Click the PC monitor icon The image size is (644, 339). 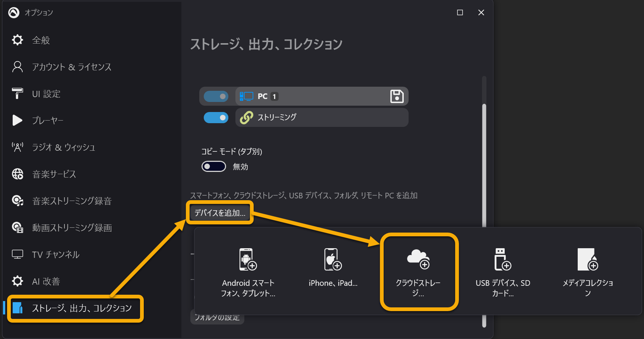point(246,96)
